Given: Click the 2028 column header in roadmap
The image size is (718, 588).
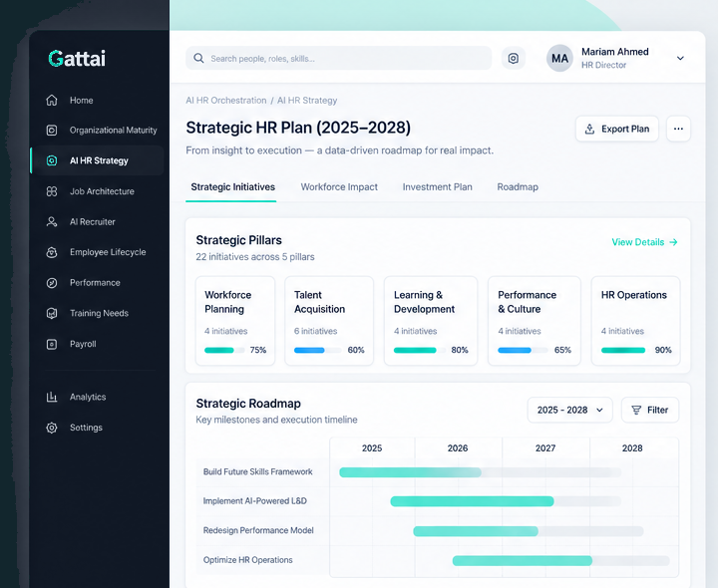Looking at the screenshot, I should (x=632, y=448).
